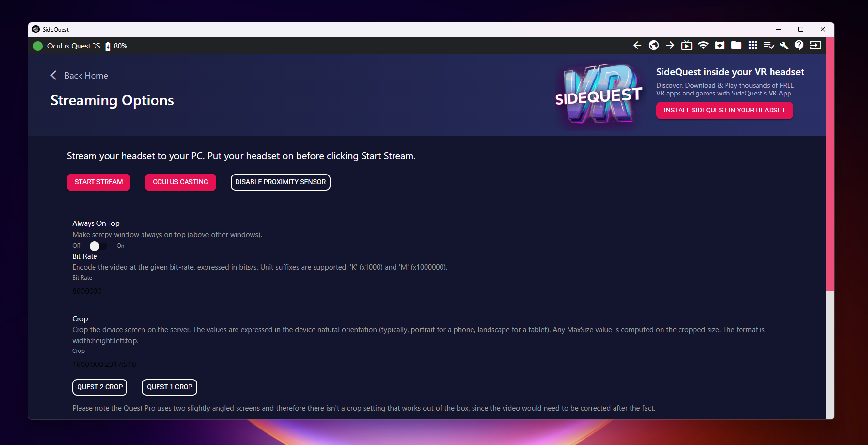Apply the QUEST 2 CROP preset
Image resolution: width=868 pixels, height=445 pixels.
point(100,387)
